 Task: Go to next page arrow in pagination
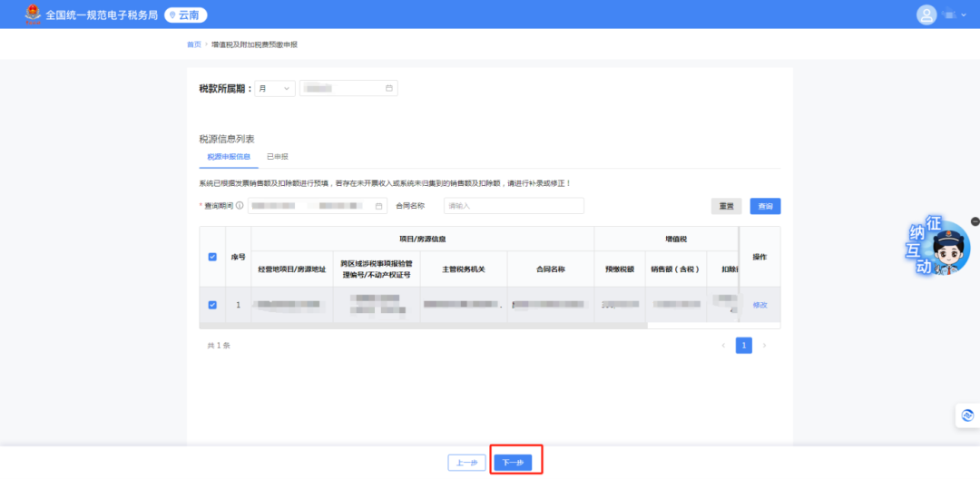(764, 346)
